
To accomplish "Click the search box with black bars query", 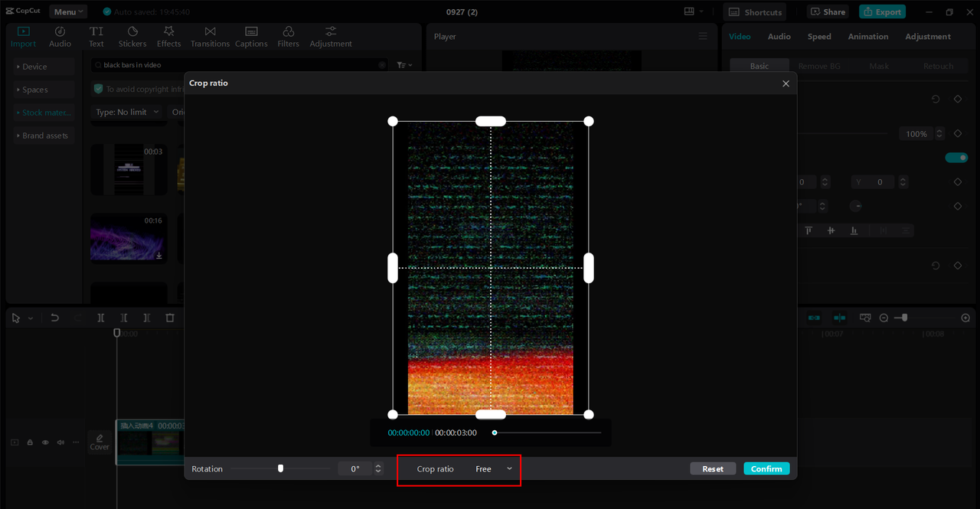I will pyautogui.click(x=240, y=65).
